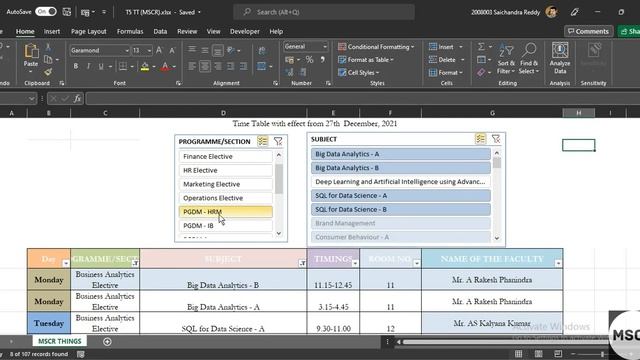Click the Insert Function fx icon
The image size is (640, 360).
pyautogui.click(x=77, y=98)
